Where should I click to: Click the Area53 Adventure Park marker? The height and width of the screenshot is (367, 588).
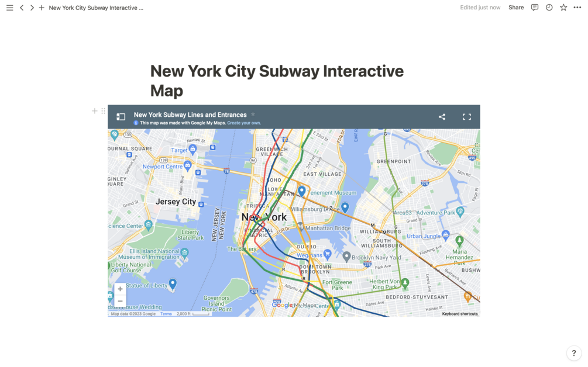[x=460, y=212]
